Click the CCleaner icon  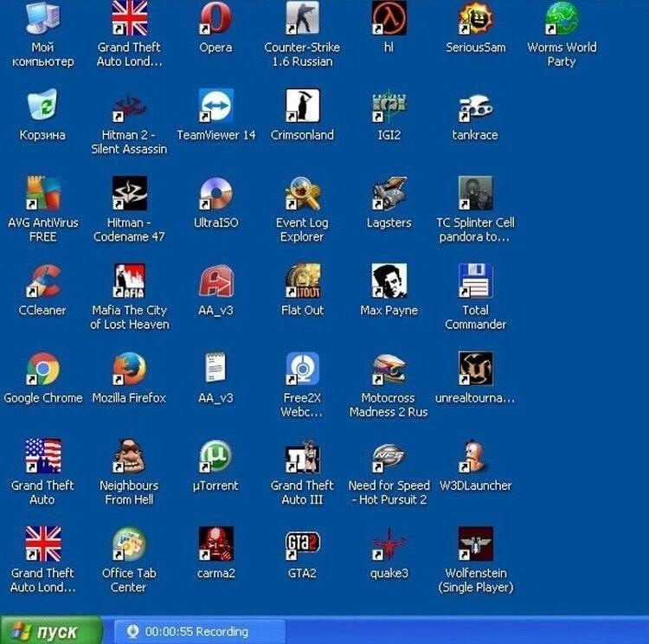coord(42,280)
